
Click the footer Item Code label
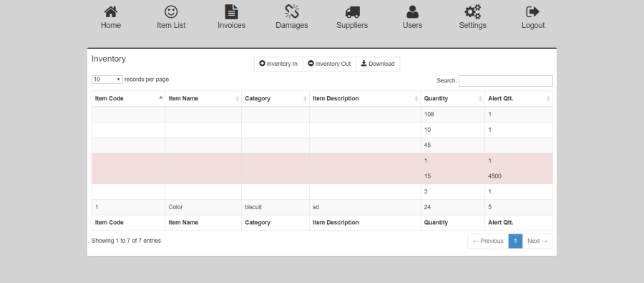[109, 223]
